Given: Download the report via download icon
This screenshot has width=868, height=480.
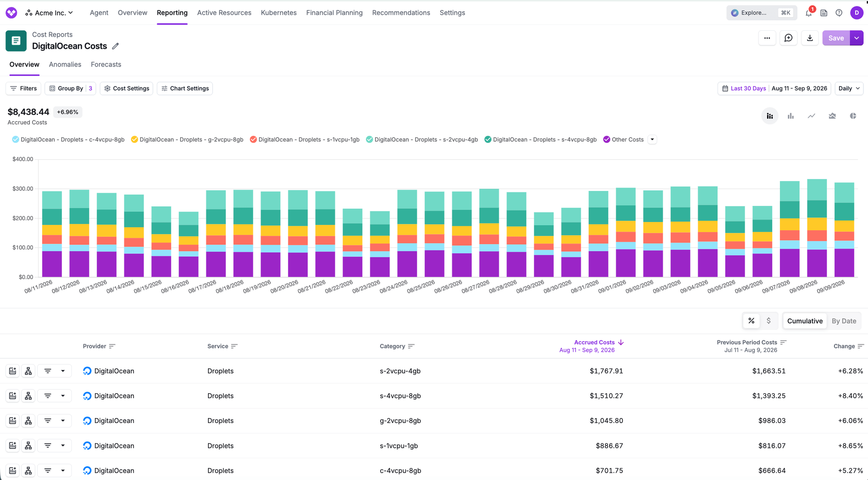Looking at the screenshot, I should [810, 38].
